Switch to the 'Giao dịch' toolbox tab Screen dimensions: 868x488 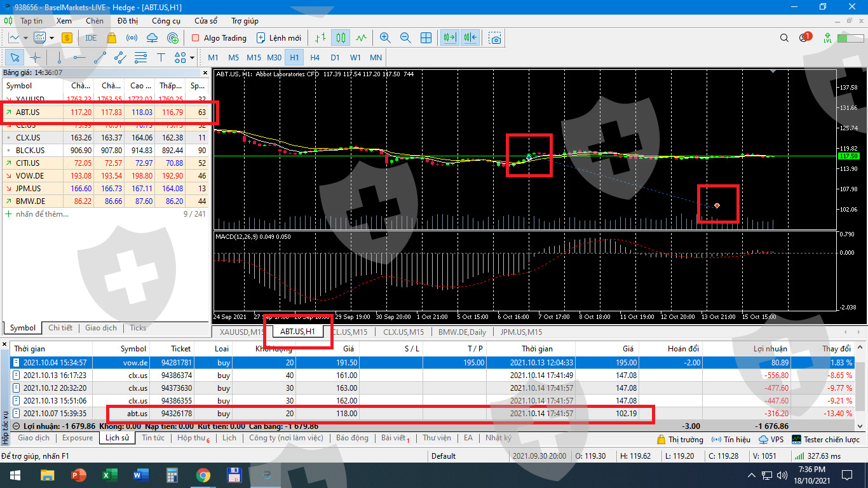[x=34, y=438]
